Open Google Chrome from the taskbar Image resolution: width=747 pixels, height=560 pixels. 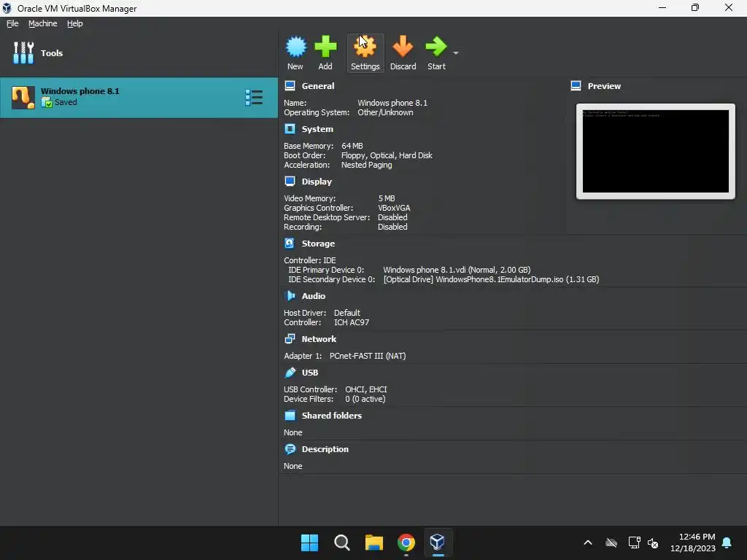(x=406, y=542)
